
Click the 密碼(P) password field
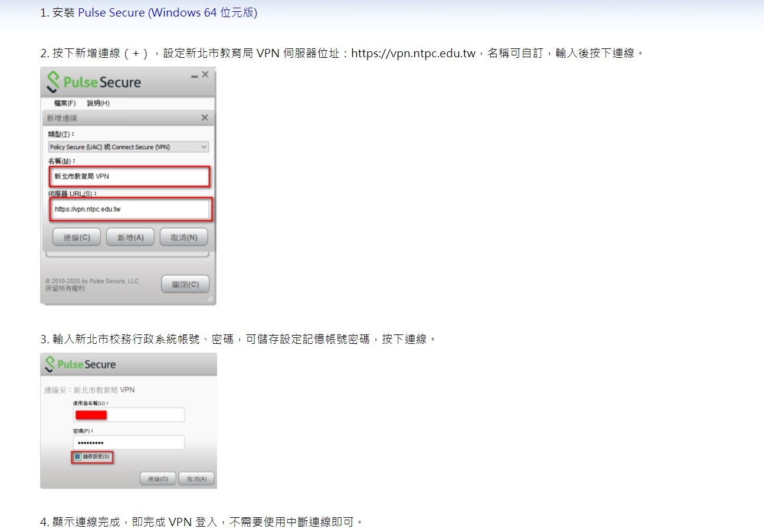coord(129,442)
